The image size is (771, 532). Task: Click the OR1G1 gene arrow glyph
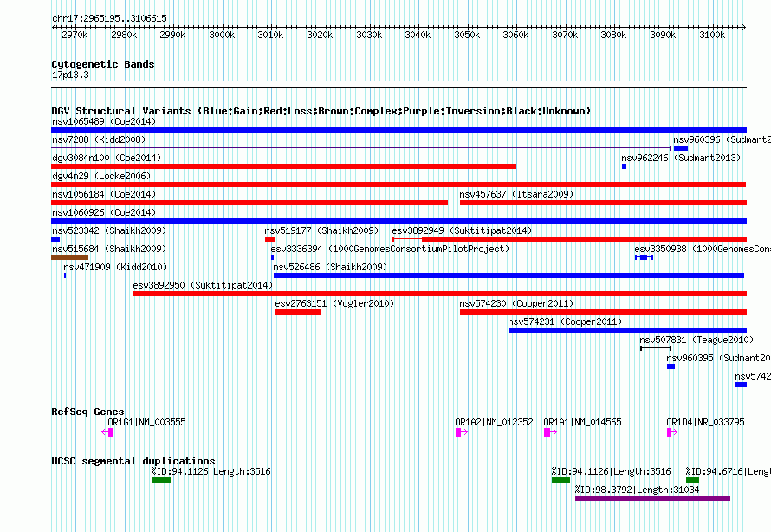[x=107, y=432]
